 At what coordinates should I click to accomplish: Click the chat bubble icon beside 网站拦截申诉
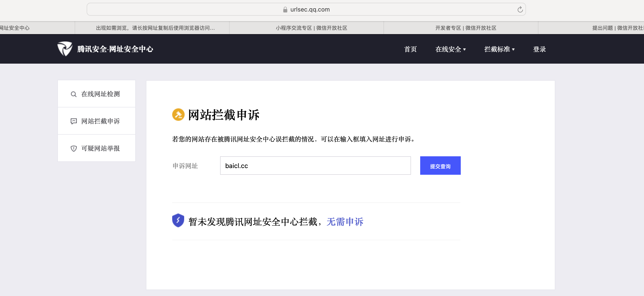point(74,121)
